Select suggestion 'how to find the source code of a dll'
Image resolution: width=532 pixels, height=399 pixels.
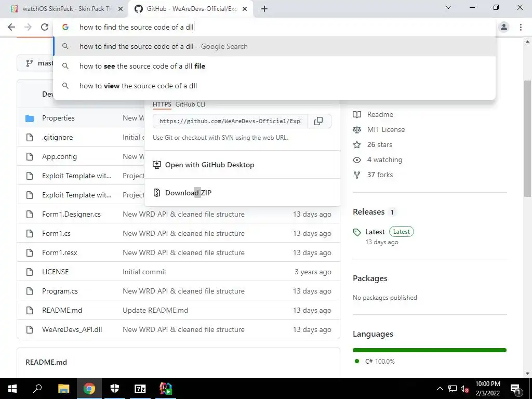[x=274, y=46]
